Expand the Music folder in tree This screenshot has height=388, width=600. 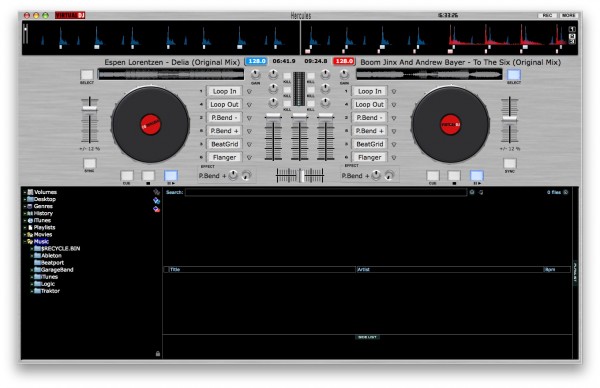click(x=25, y=241)
